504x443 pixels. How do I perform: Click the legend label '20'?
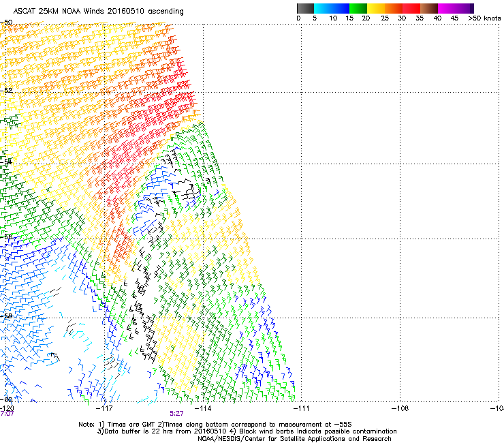(366, 18)
